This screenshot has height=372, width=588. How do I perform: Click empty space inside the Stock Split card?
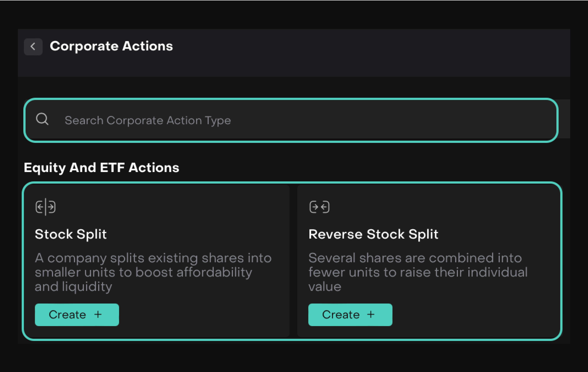208,315
